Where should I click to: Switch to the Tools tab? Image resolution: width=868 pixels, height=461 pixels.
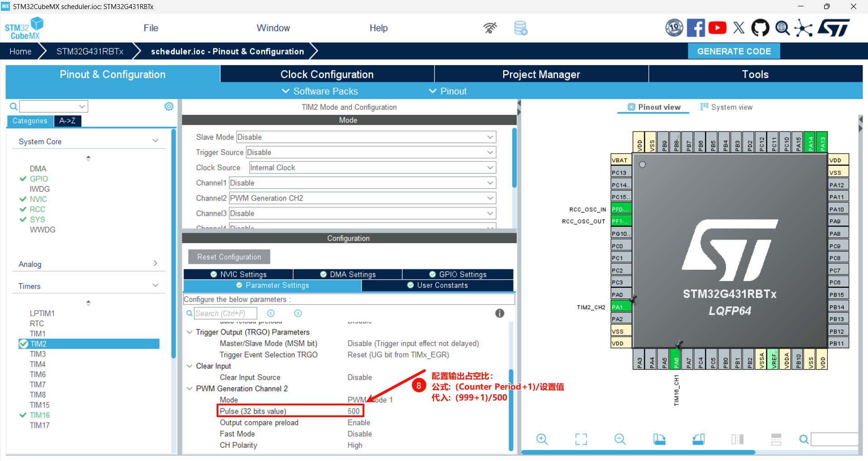tap(755, 74)
